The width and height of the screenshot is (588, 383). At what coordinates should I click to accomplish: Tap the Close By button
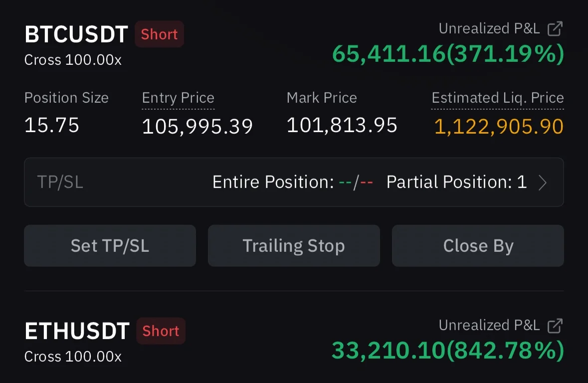[x=478, y=246]
